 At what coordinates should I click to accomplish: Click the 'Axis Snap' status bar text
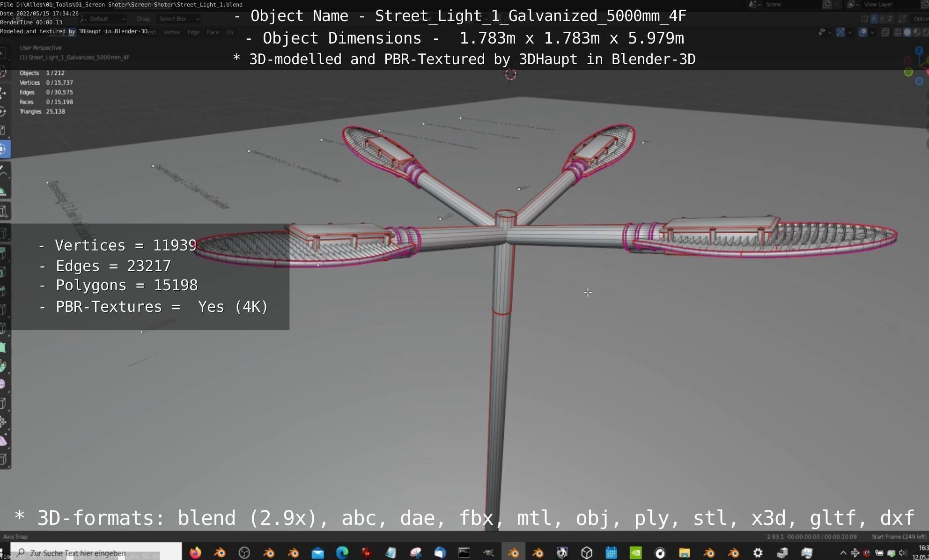[15, 537]
